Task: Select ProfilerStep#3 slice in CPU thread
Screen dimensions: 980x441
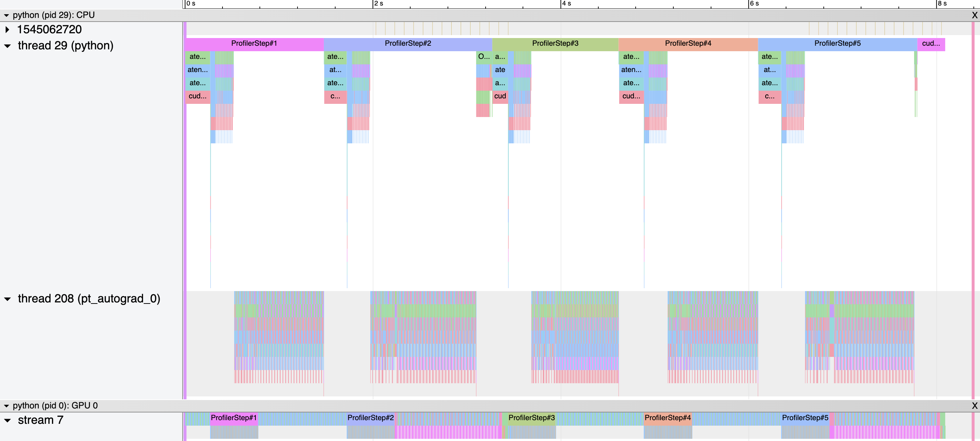Action: pyautogui.click(x=555, y=44)
